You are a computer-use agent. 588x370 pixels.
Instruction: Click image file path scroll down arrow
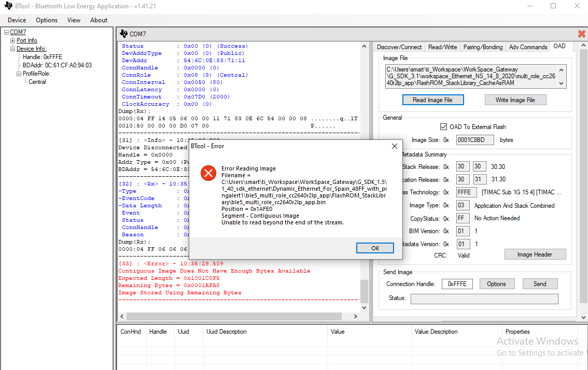click(x=562, y=83)
